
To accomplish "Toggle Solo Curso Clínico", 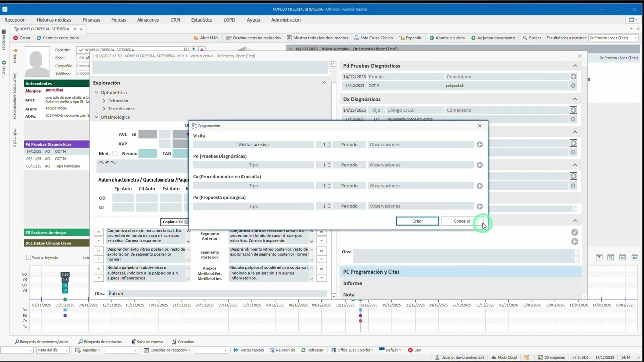I will tap(373, 38).
